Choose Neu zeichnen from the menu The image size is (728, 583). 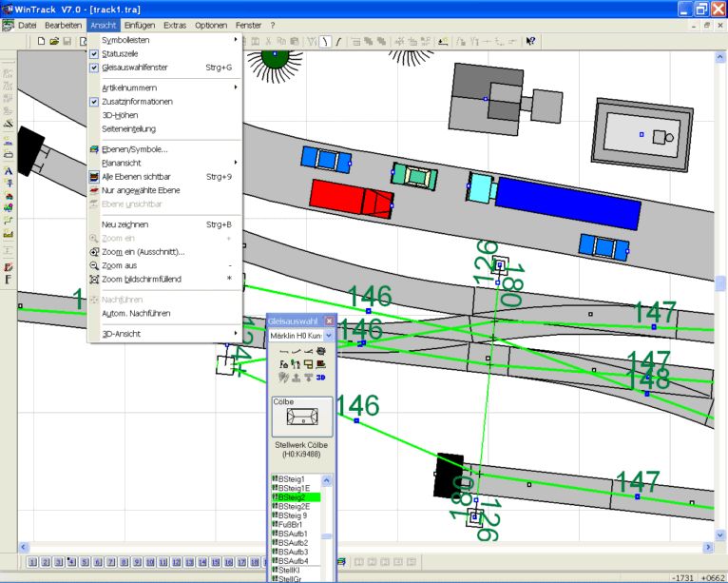[127, 224]
